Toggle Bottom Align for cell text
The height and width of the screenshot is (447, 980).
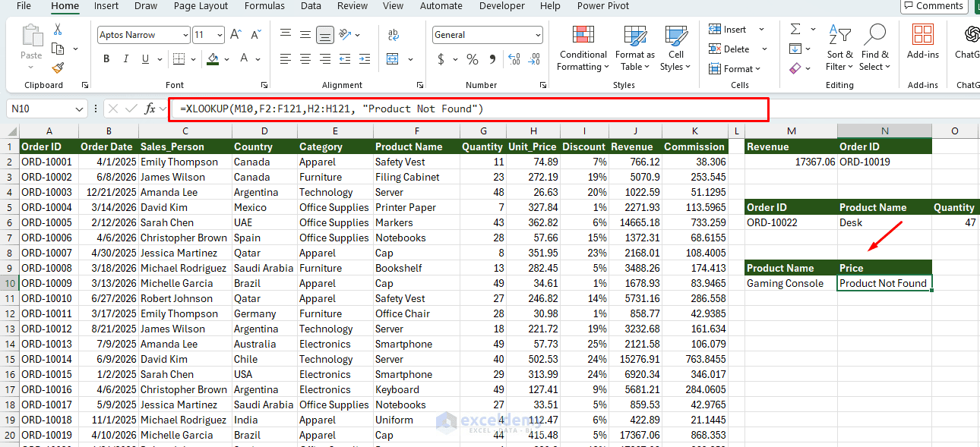[x=325, y=34]
